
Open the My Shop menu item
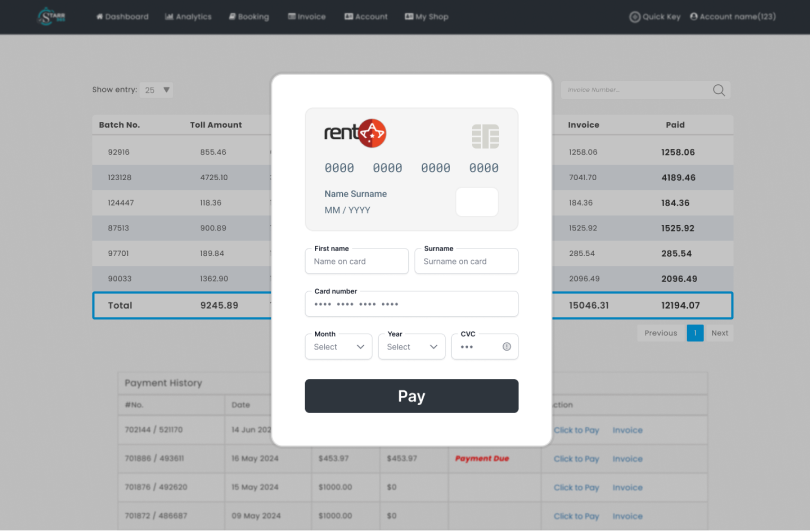[x=426, y=17]
